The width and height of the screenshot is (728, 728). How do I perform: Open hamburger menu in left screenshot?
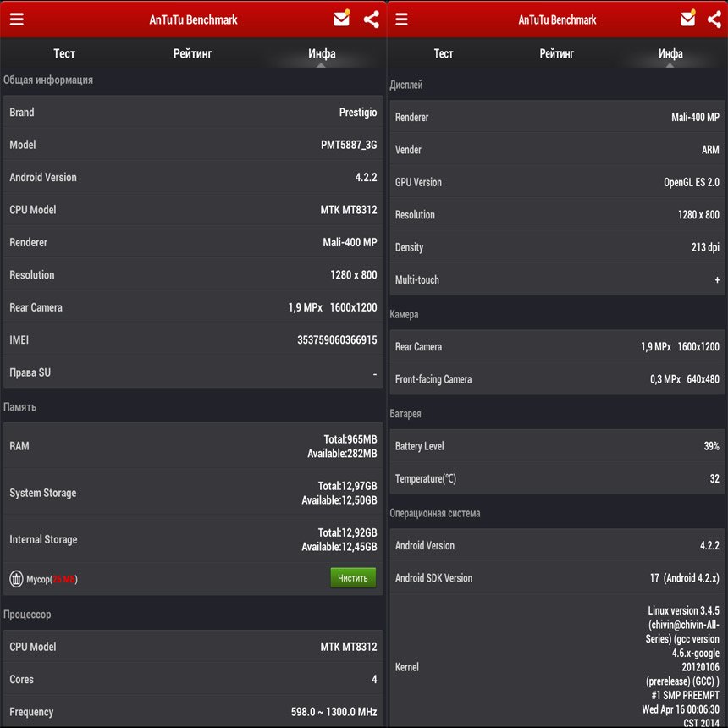pos(17,19)
